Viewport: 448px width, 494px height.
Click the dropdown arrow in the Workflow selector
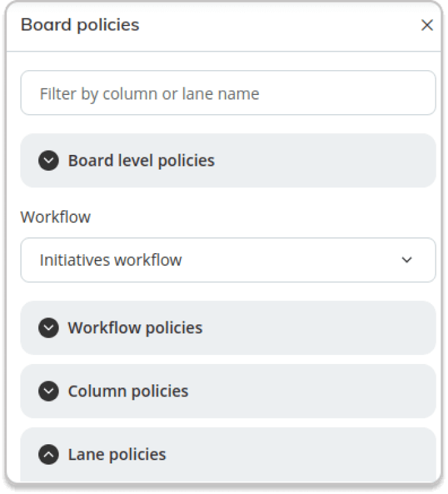pos(407,260)
